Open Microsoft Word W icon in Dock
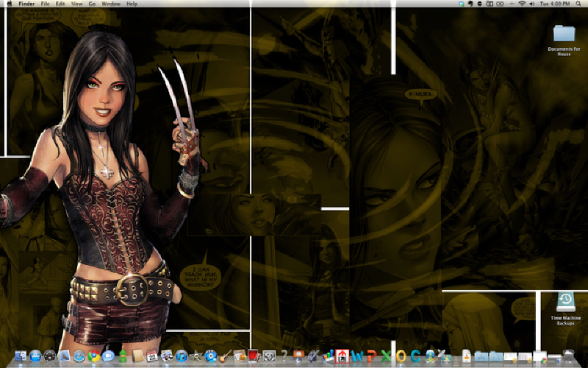The image size is (588, 368). [357, 355]
